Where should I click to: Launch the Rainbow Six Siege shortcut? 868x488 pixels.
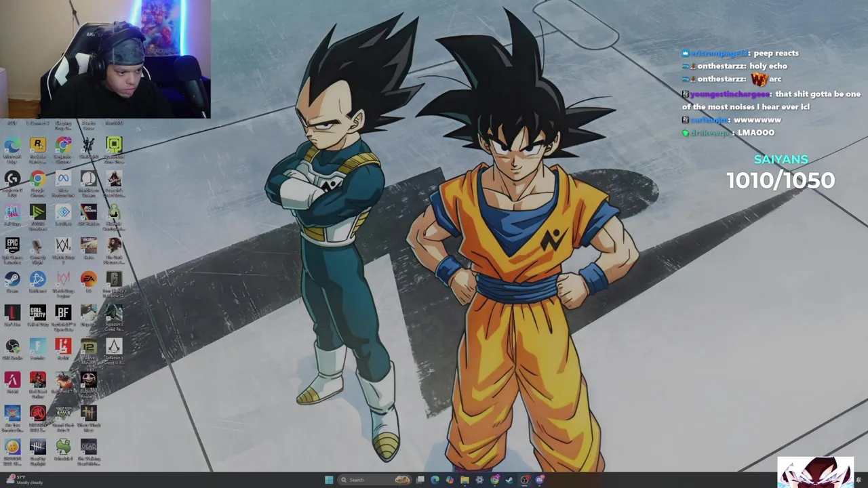click(113, 285)
